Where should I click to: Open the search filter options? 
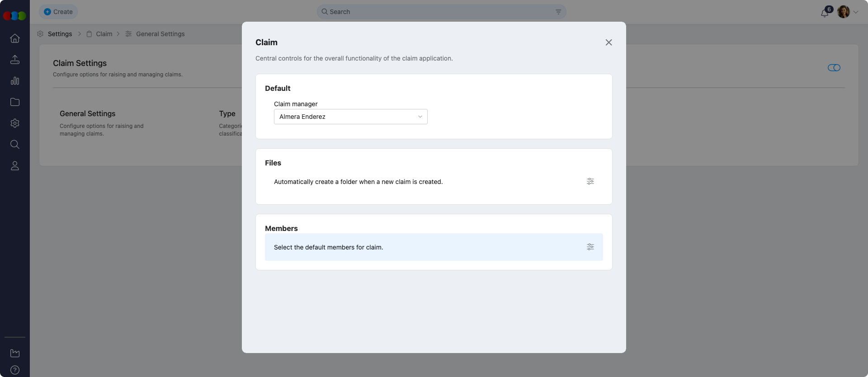[558, 12]
